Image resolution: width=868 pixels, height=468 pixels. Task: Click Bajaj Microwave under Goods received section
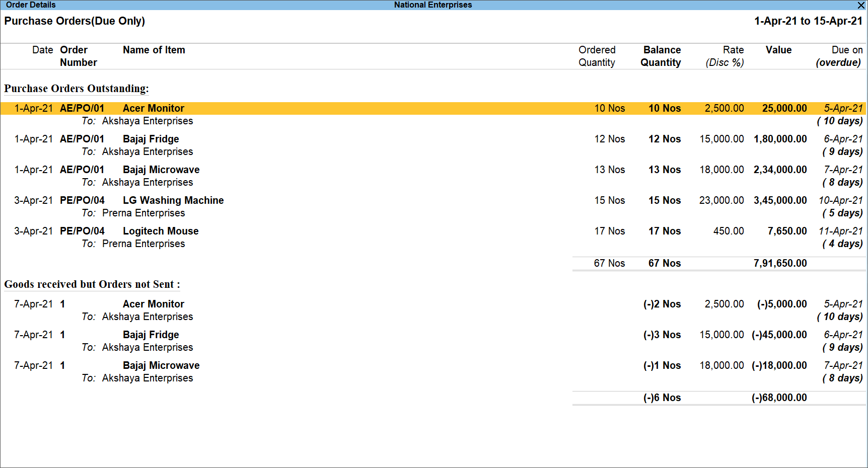click(161, 365)
